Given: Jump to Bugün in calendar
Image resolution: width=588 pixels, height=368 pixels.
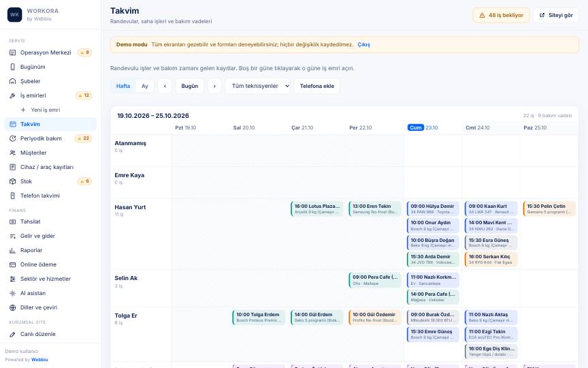Looking at the screenshot, I should pyautogui.click(x=189, y=86).
